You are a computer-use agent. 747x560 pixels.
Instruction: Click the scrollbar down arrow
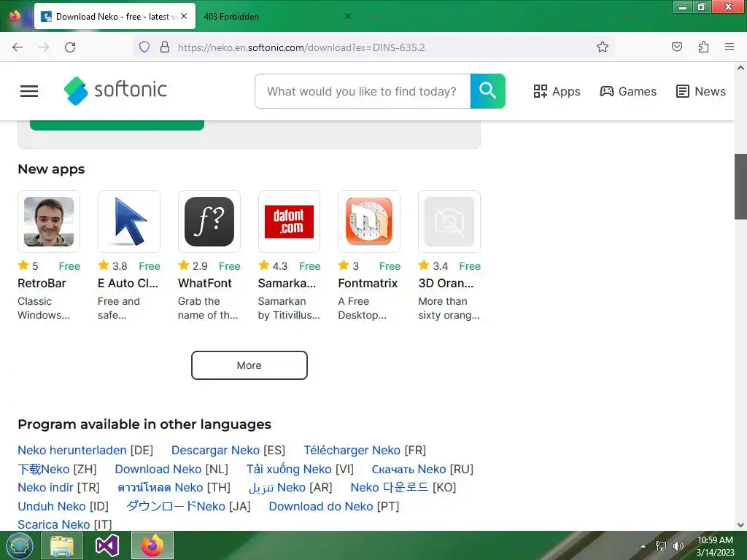click(740, 525)
